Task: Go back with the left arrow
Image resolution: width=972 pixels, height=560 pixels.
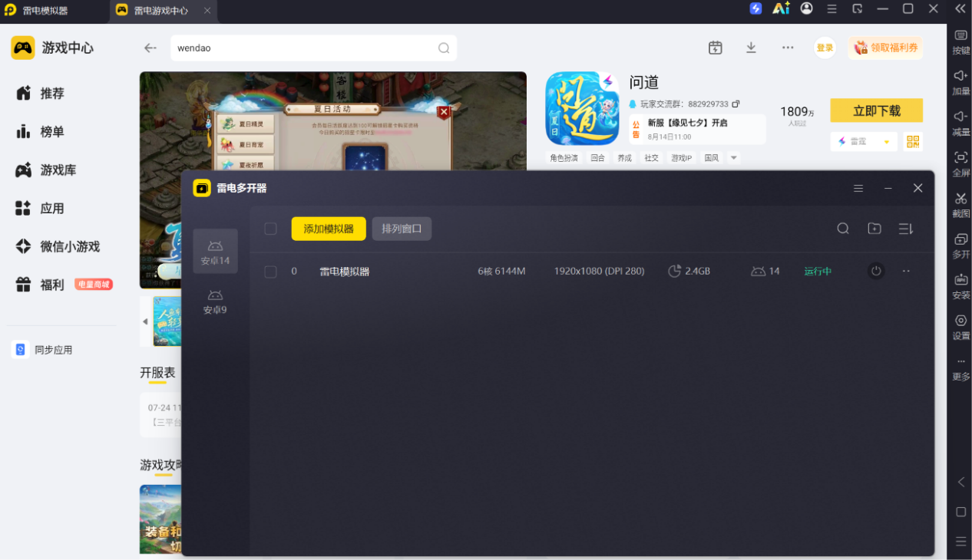Action: click(150, 48)
